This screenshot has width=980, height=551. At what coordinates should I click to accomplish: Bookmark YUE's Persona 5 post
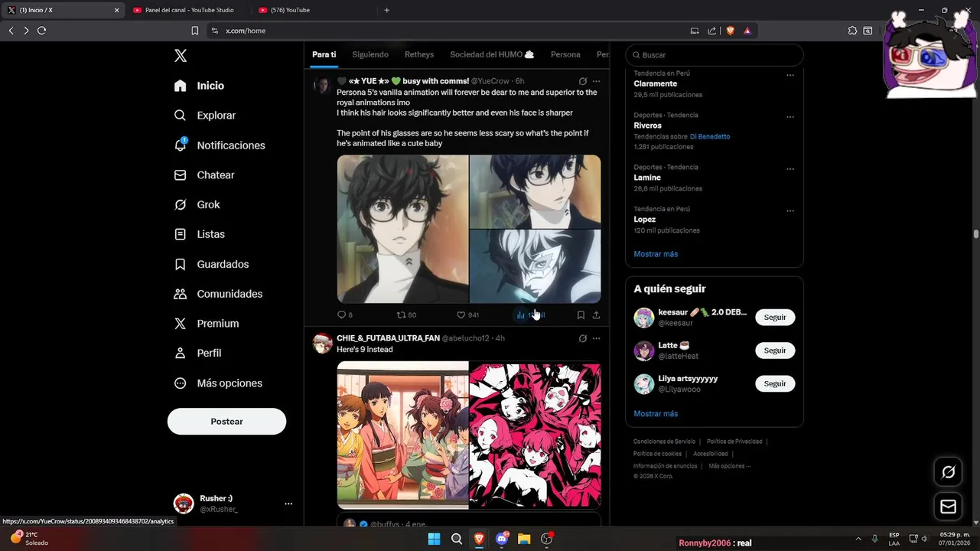(x=581, y=315)
